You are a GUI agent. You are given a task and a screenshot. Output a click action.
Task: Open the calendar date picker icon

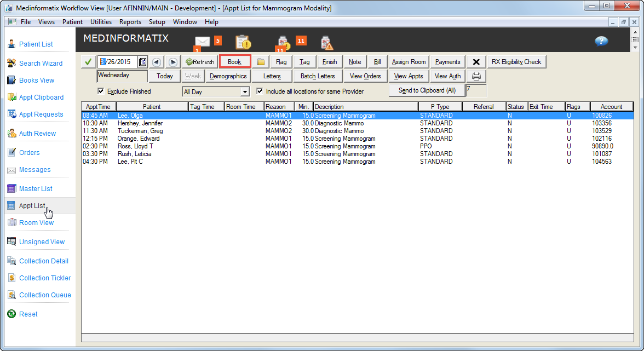(x=142, y=62)
